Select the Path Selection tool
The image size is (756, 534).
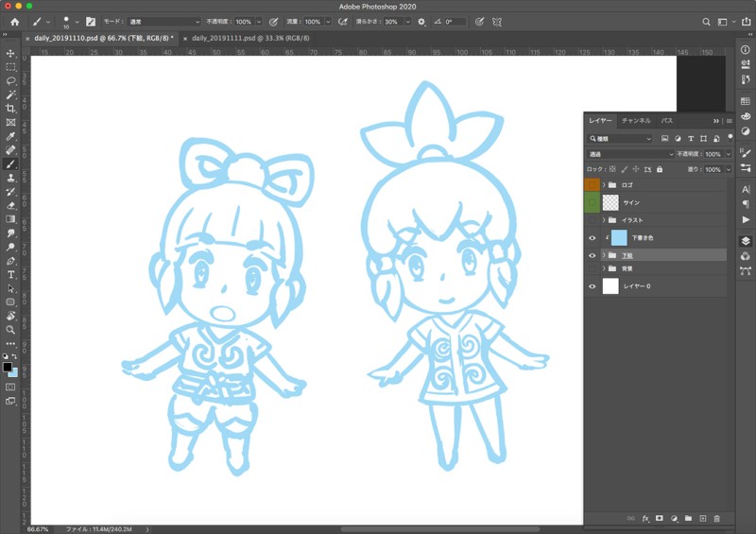click(x=10, y=289)
